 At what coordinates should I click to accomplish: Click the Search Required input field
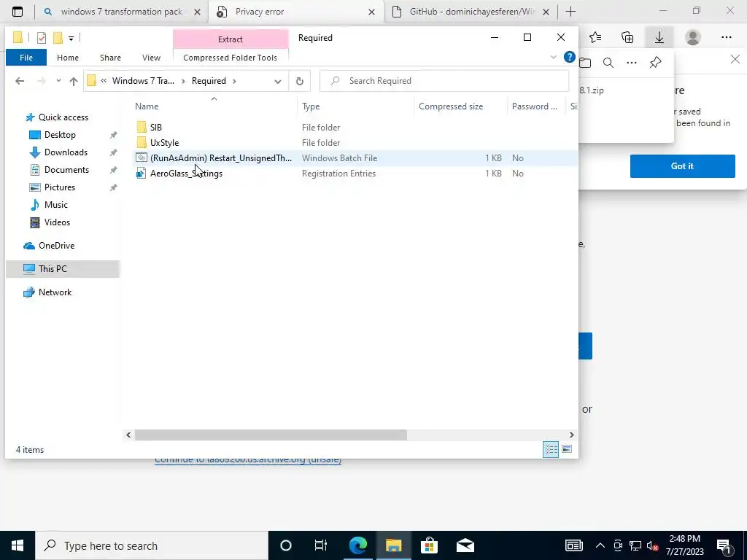coord(444,81)
